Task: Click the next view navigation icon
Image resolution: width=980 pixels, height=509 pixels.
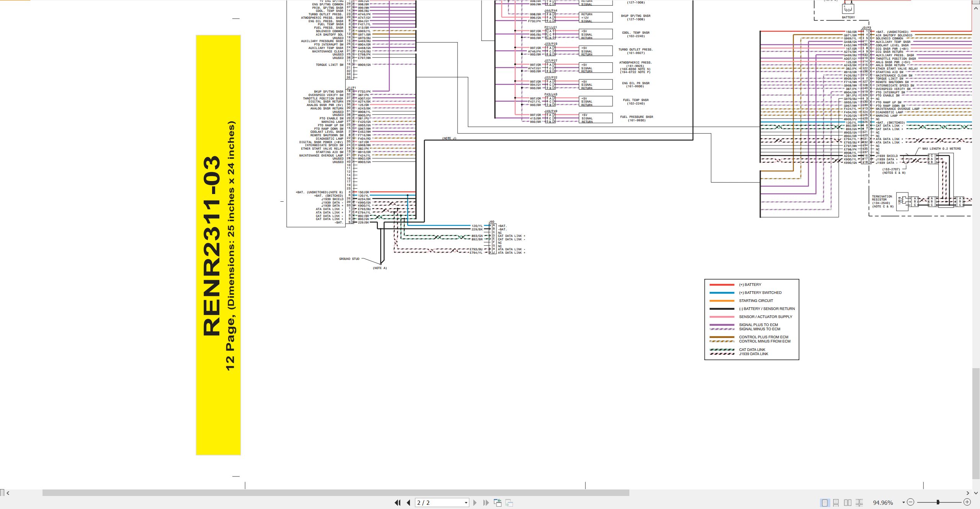Action: [509, 502]
